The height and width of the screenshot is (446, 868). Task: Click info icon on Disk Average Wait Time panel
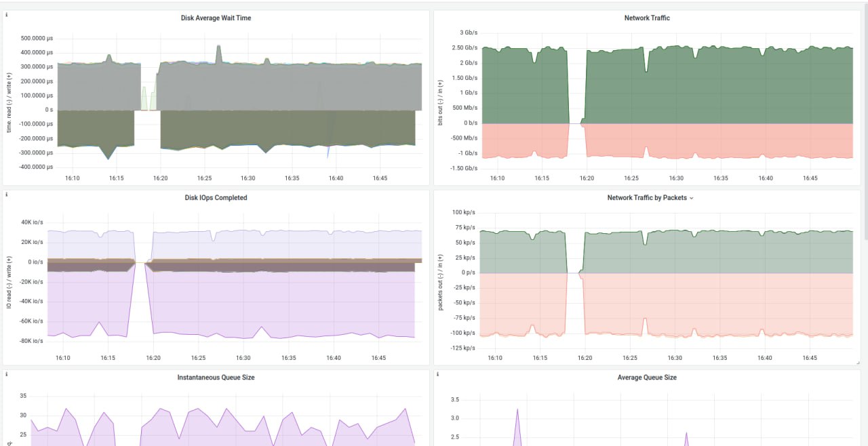[x=7, y=14]
